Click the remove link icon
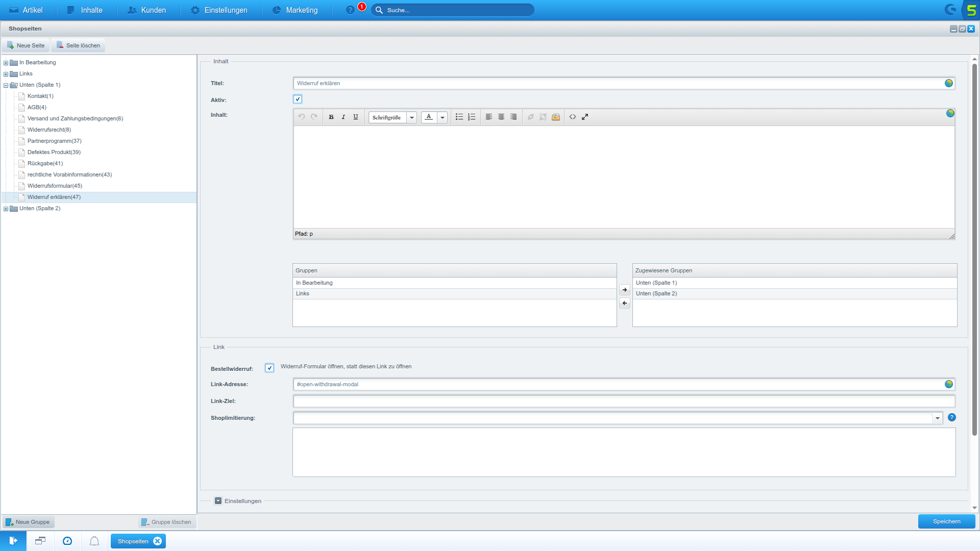 pyautogui.click(x=543, y=117)
